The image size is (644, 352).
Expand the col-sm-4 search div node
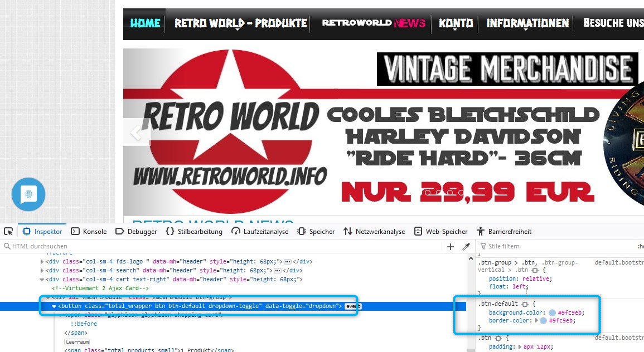(x=42, y=270)
